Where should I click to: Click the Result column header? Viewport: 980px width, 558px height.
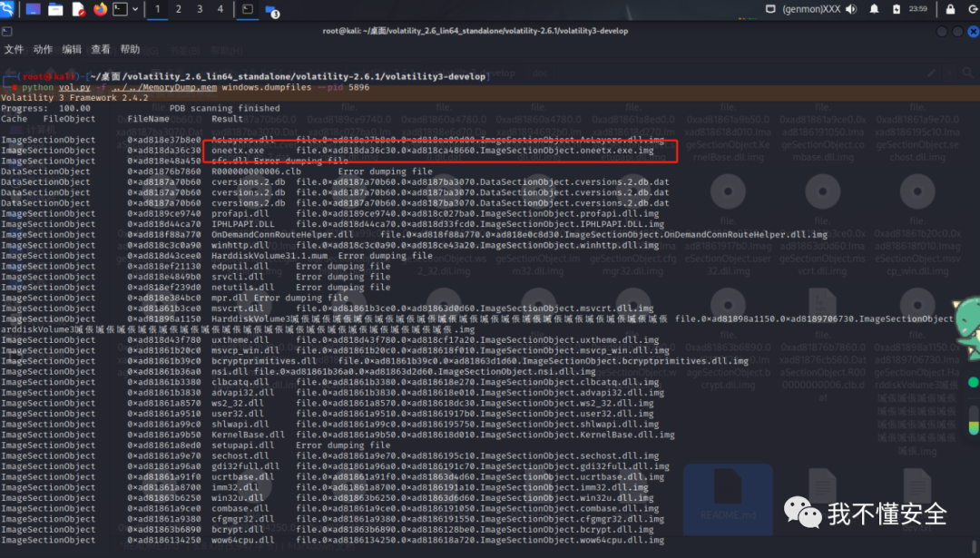click(x=227, y=119)
